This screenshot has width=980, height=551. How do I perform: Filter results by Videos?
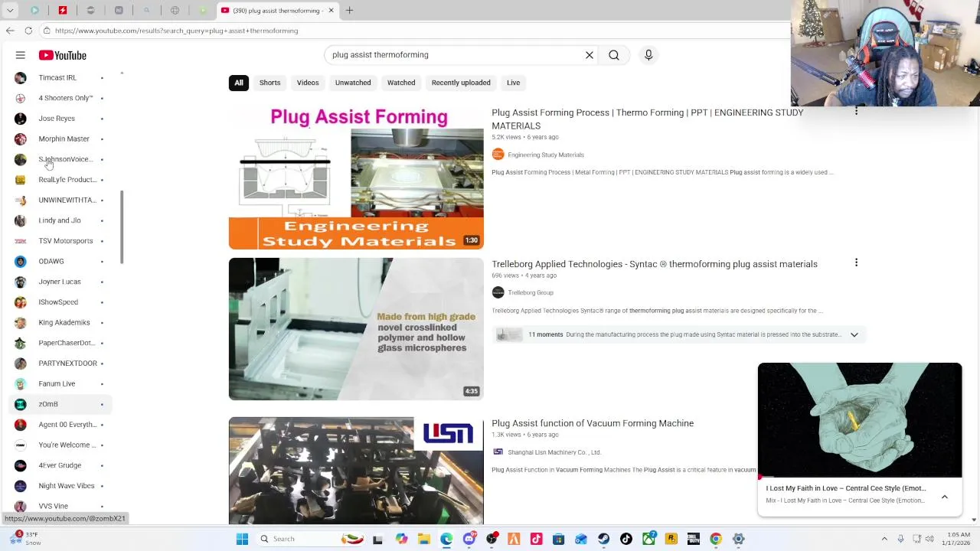[x=308, y=83]
